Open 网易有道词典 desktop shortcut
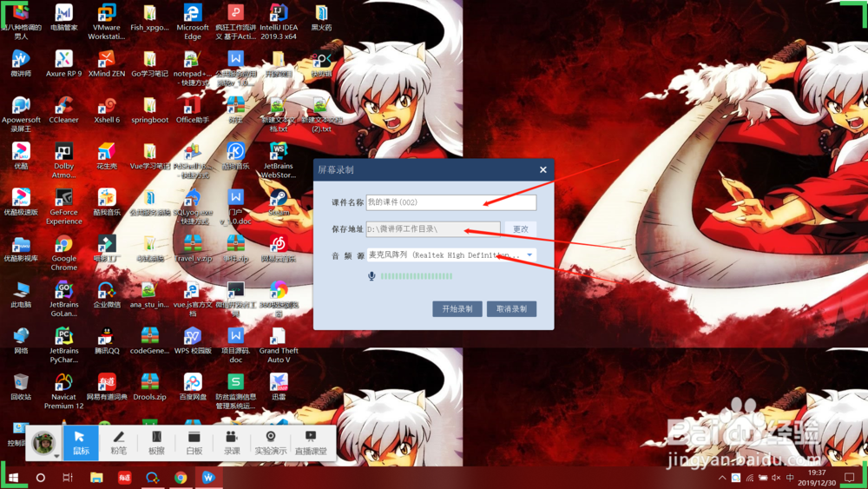 pos(106,387)
